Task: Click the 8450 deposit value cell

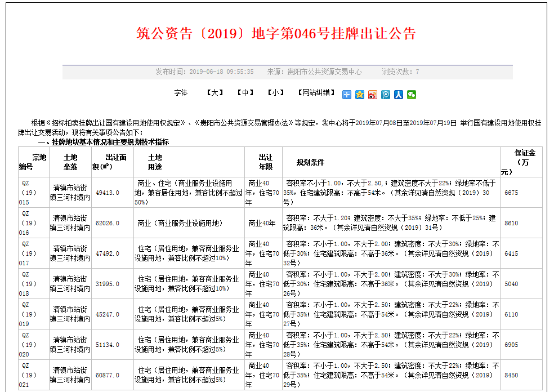Action: (x=511, y=375)
